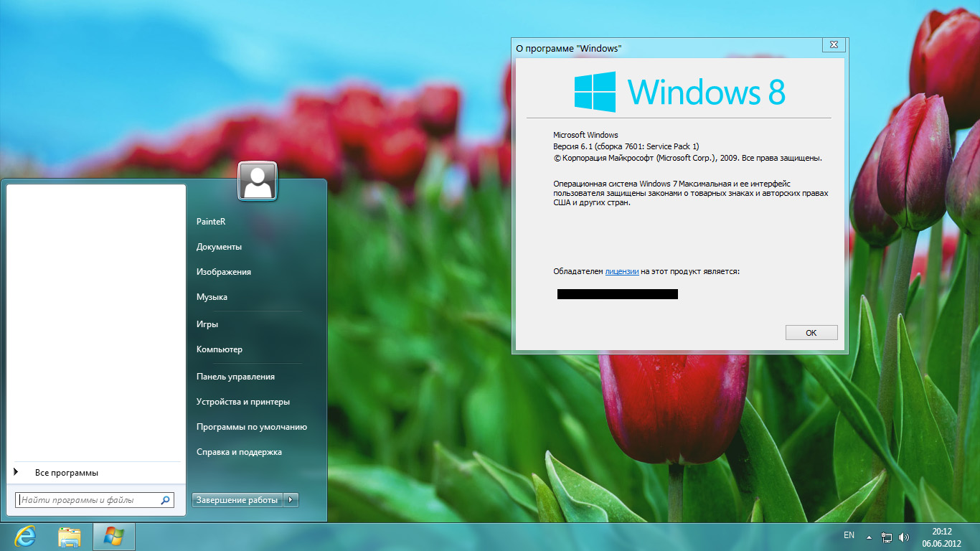980x551 pixels.
Task: Expand shutdown options arrow
Action: pyautogui.click(x=291, y=500)
